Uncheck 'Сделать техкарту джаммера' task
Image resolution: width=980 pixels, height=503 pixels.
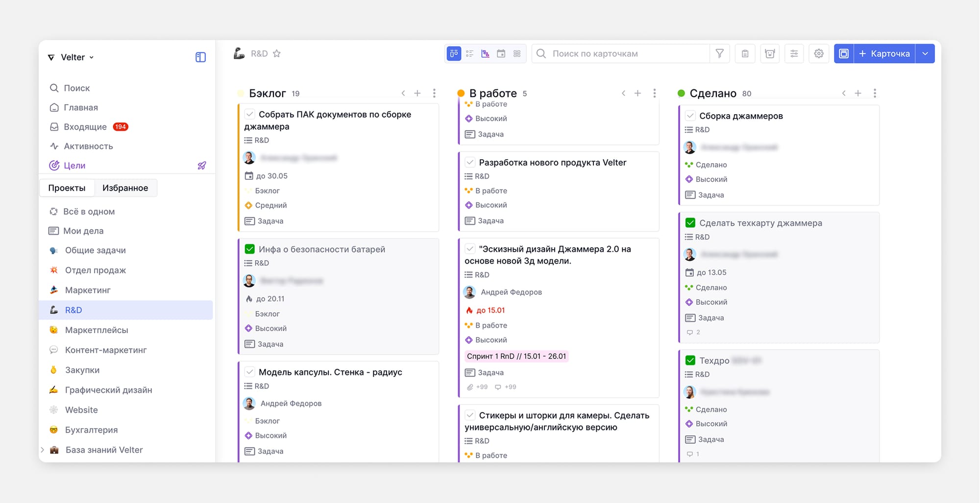(x=690, y=223)
